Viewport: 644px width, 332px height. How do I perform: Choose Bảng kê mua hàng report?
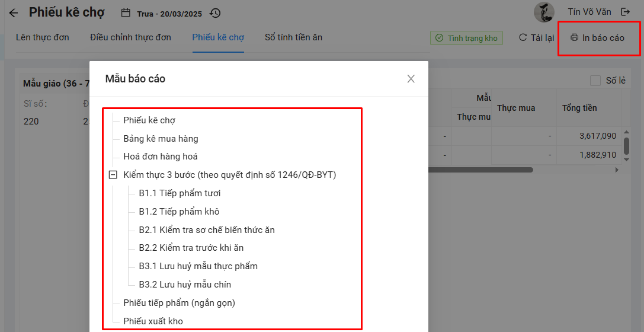[161, 139]
